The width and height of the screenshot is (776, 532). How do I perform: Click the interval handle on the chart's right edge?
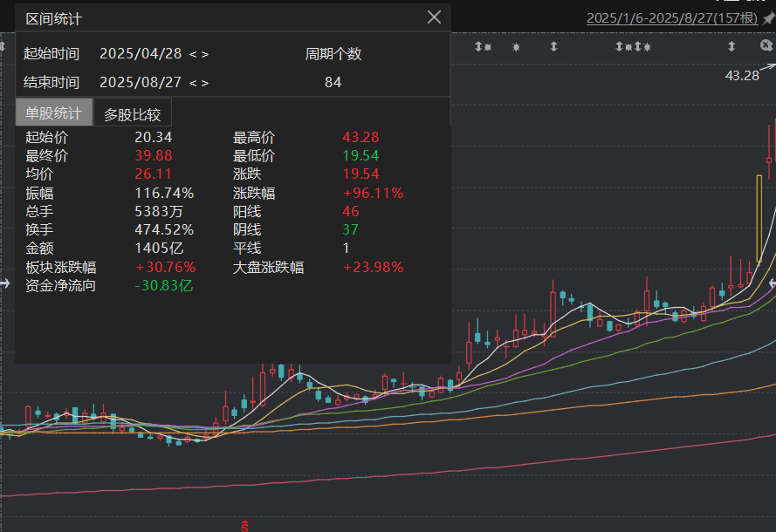pos(772,283)
